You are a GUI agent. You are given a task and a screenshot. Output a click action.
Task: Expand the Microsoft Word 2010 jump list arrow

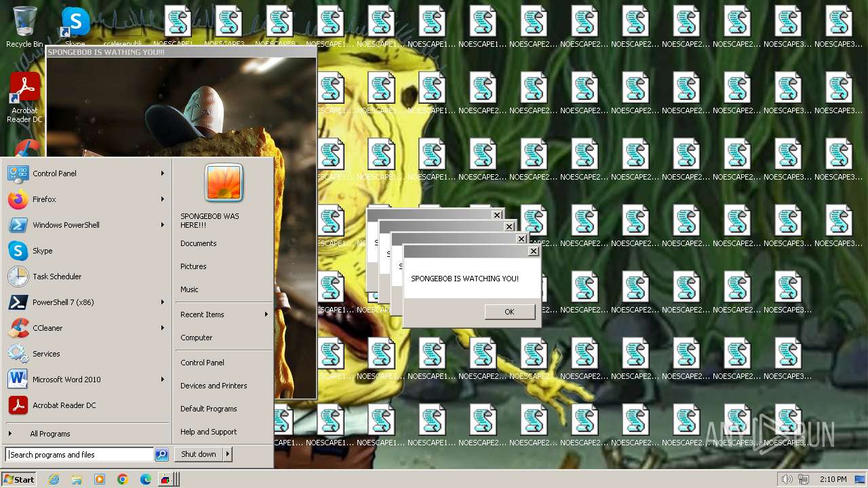163,380
